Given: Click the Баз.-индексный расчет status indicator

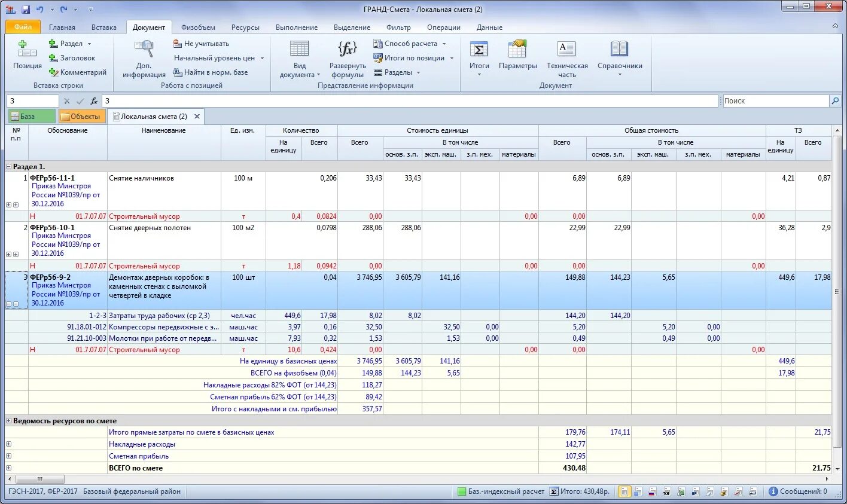Looking at the screenshot, I should 501,491.
